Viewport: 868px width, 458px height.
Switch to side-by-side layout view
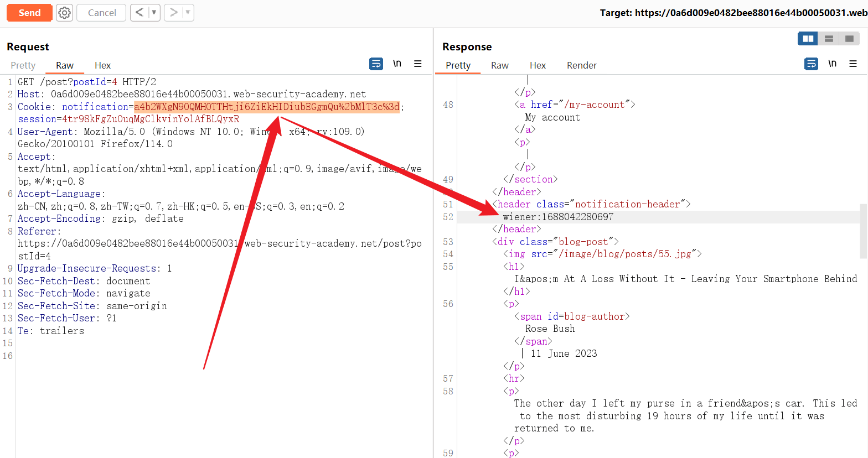coord(808,39)
